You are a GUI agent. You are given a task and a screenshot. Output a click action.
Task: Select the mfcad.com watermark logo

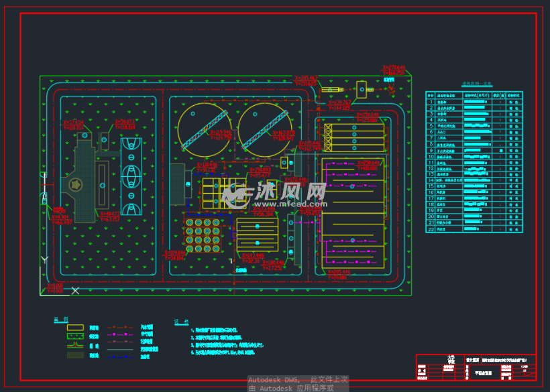275,194
